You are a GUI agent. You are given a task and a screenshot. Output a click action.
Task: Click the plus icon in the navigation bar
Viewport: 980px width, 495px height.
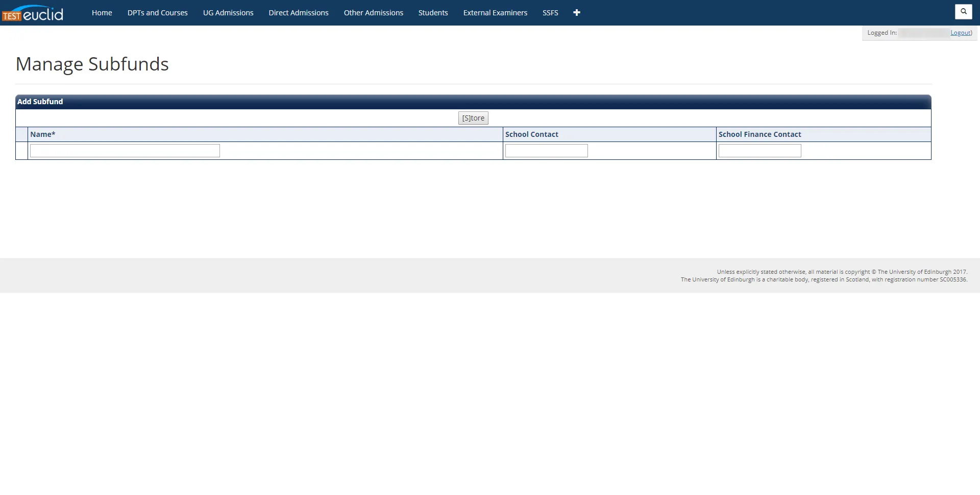pyautogui.click(x=576, y=12)
